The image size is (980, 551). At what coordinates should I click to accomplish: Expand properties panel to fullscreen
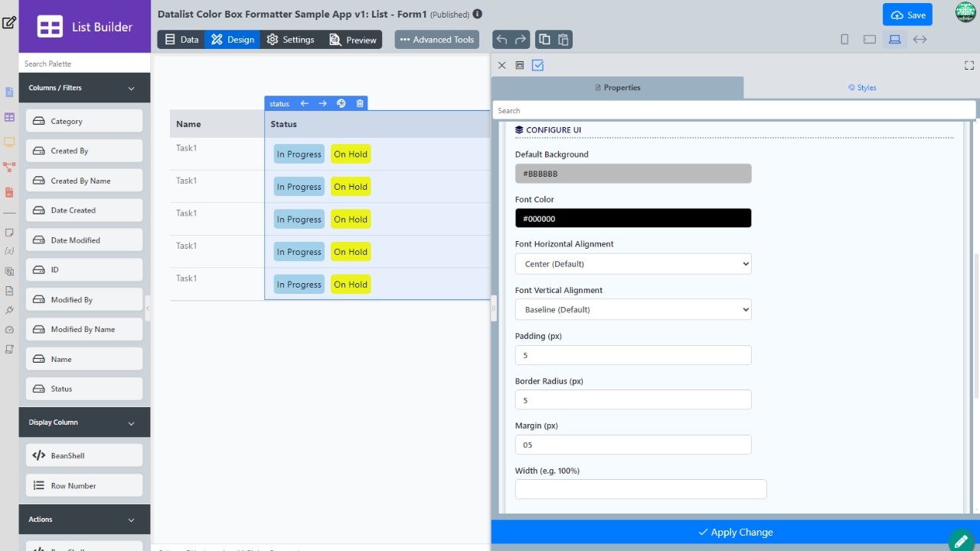click(x=969, y=66)
